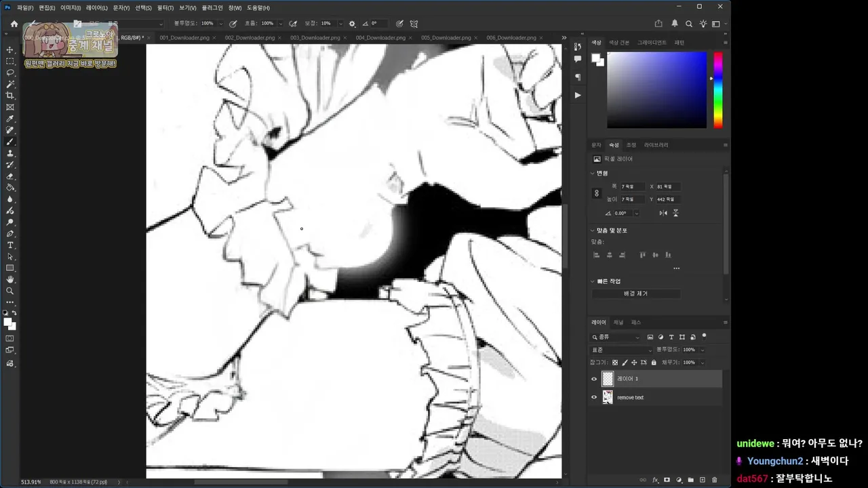Select the Eraser tool
Viewport: 868px width, 488px height.
(9, 176)
